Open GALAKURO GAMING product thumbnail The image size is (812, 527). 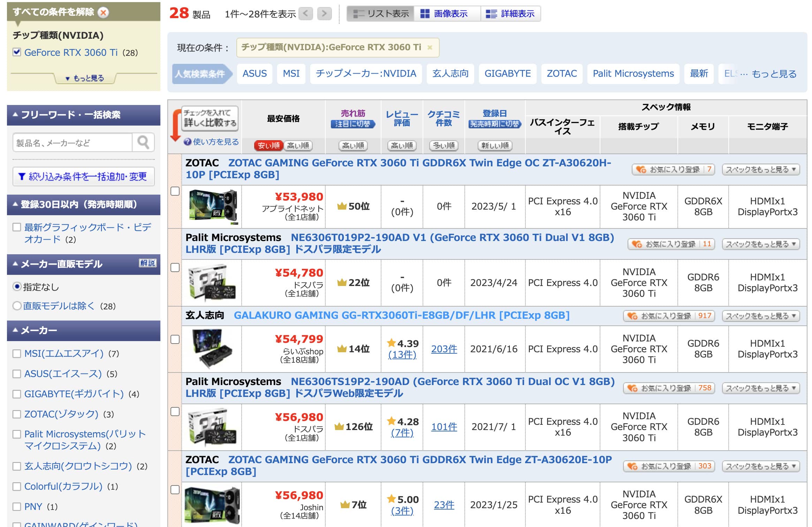pyautogui.click(x=212, y=349)
